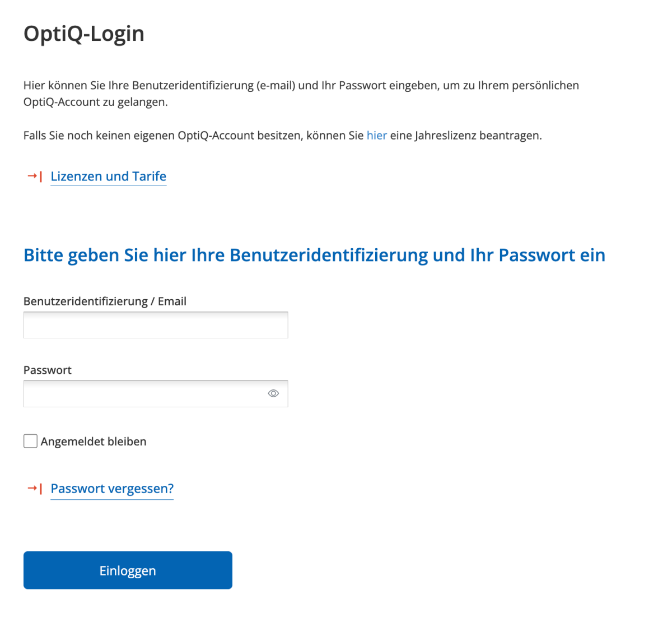Click the hier link to request a Jahreslizenz
This screenshot has width=672, height=641.
376,135
